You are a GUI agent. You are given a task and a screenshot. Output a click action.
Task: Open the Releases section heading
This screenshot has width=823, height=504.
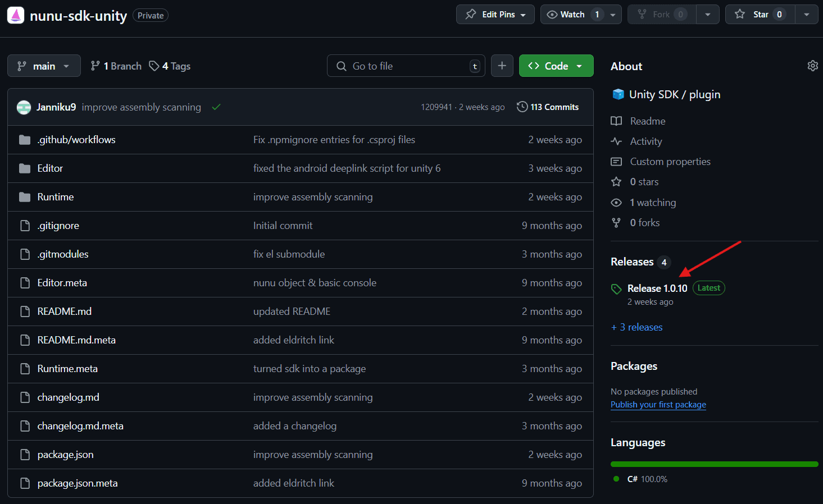tap(632, 262)
